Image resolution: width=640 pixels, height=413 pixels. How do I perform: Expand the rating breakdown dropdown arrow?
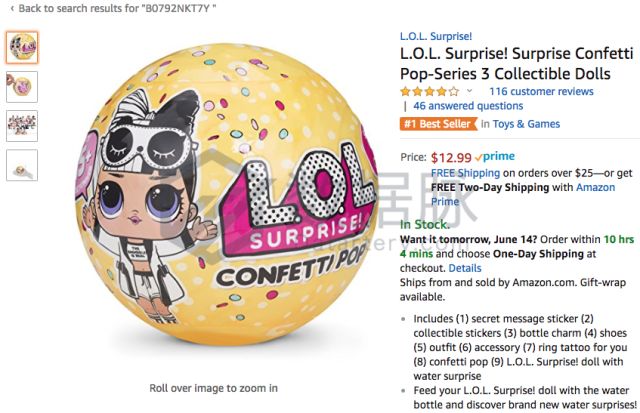469,91
